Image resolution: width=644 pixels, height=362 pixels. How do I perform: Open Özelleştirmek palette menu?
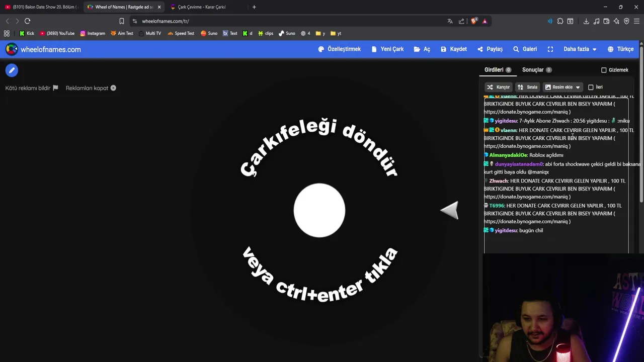point(340,49)
